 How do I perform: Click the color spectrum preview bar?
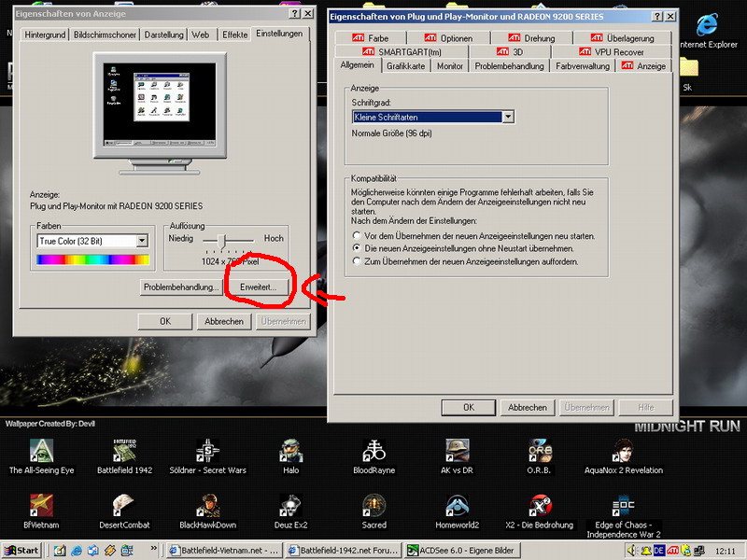click(92, 259)
